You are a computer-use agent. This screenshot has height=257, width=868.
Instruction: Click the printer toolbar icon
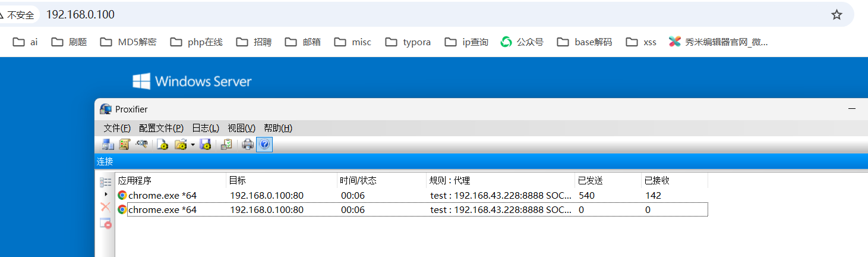coord(248,144)
